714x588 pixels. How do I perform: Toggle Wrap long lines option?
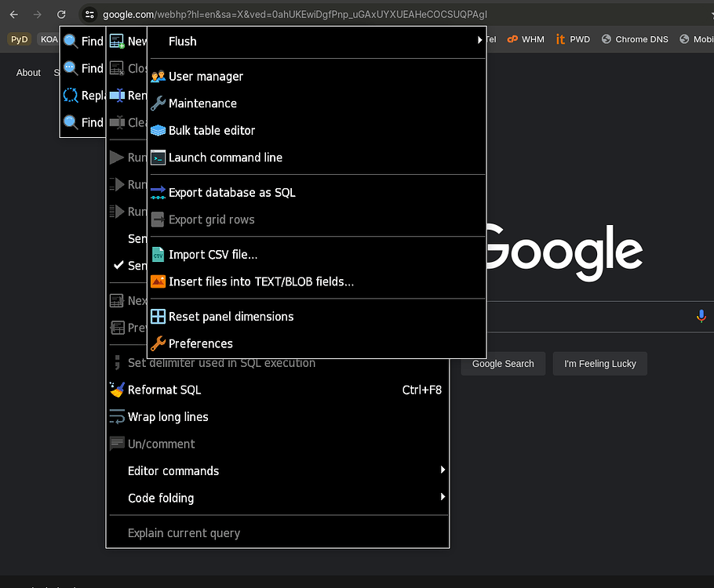coord(168,417)
